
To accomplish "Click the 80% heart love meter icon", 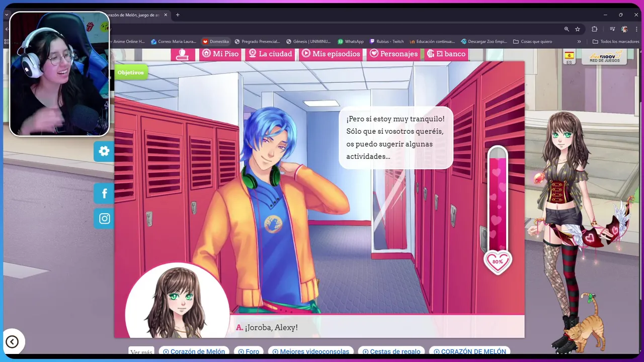I will click(498, 262).
